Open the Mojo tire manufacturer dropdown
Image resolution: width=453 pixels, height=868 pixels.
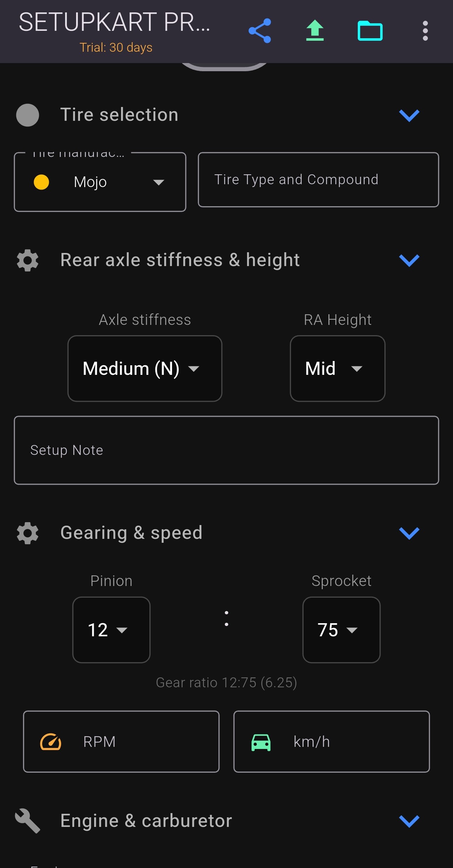click(100, 182)
